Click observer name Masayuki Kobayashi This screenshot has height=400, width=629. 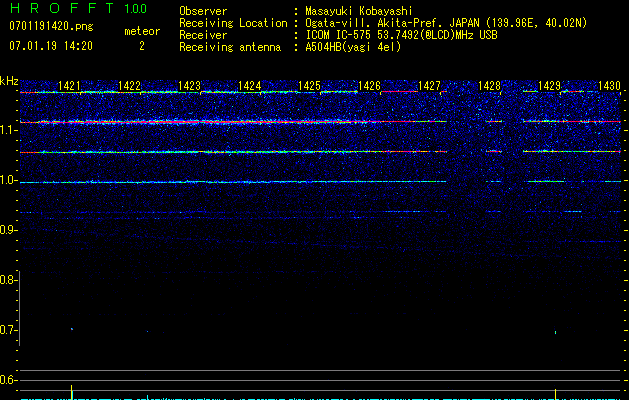(359, 12)
